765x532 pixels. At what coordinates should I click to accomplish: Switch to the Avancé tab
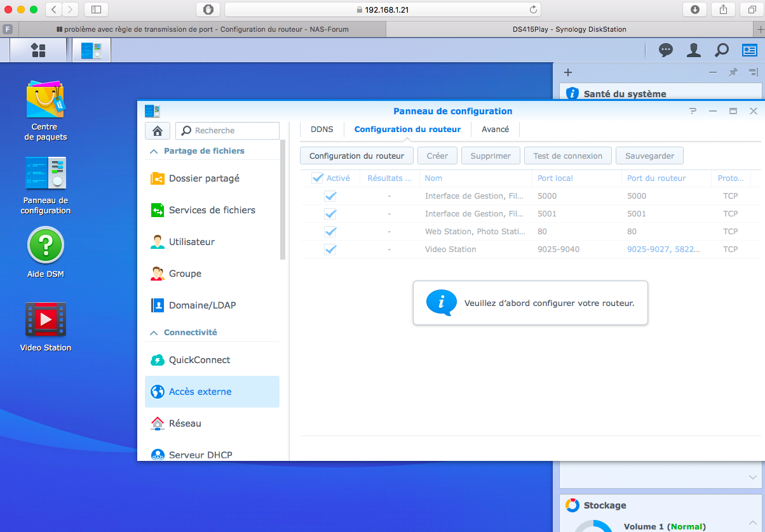(495, 130)
